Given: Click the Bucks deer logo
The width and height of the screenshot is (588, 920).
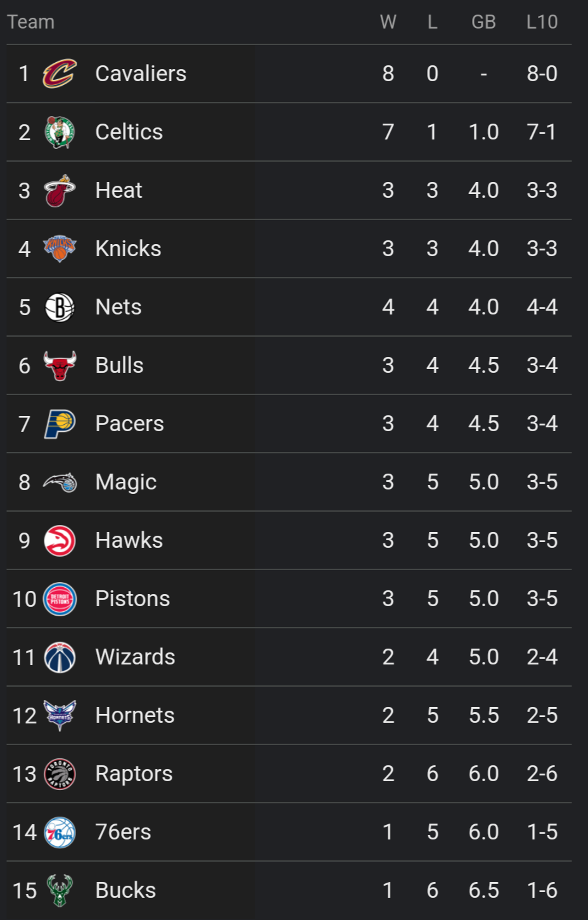Looking at the screenshot, I should (x=60, y=890).
